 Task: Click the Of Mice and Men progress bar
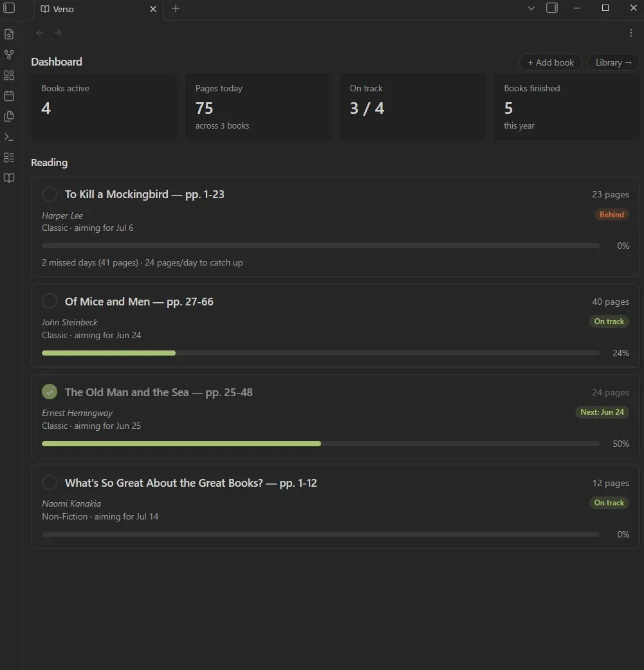pyautogui.click(x=321, y=353)
